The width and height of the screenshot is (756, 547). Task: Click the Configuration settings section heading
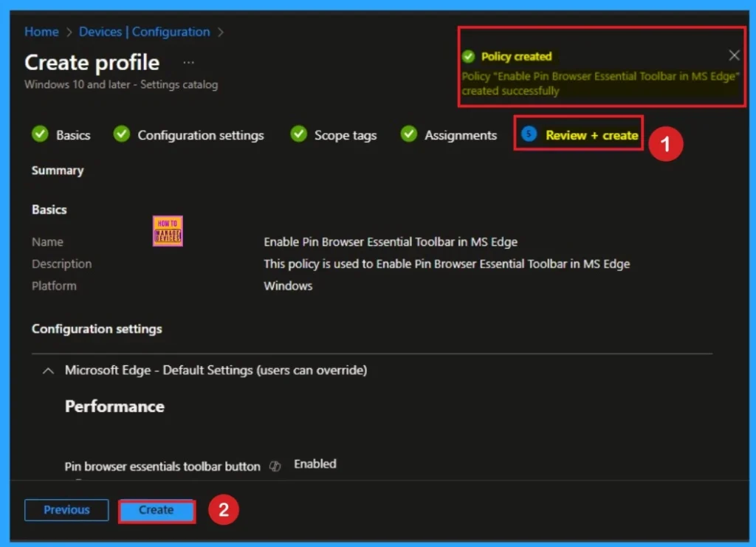tap(97, 328)
